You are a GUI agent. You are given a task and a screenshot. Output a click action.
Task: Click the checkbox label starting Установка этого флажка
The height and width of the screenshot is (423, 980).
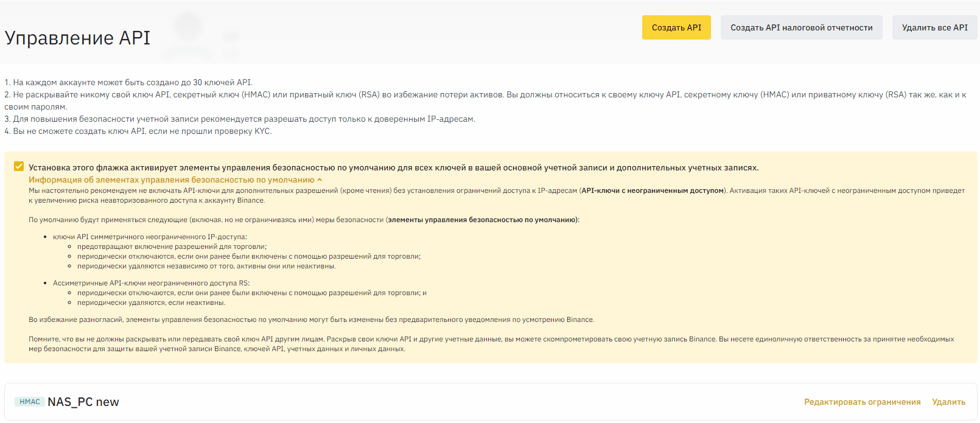tap(393, 167)
